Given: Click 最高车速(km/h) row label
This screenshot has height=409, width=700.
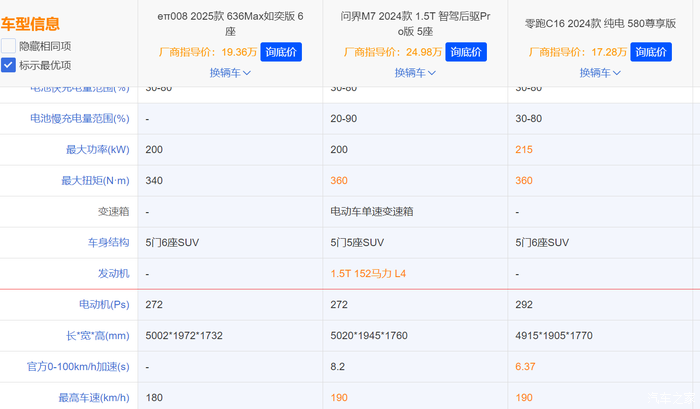Looking at the screenshot, I should coord(94,398).
